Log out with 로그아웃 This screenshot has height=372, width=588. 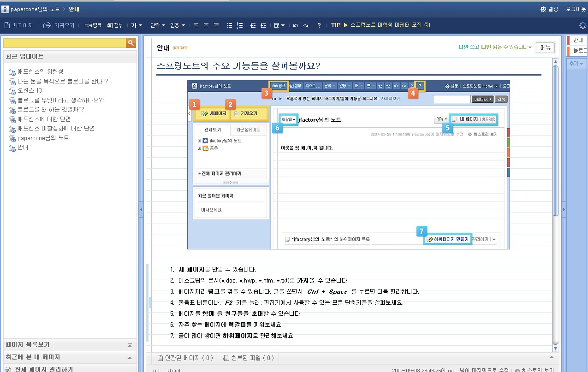[576, 9]
